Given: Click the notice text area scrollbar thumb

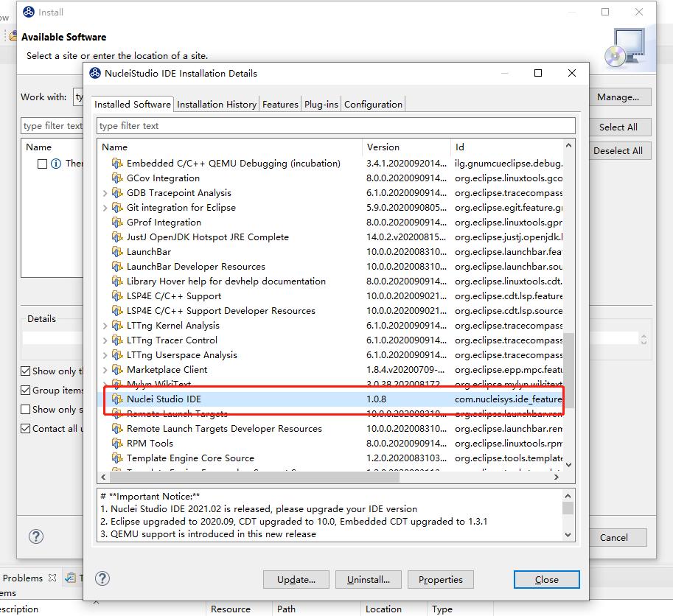Looking at the screenshot, I should [x=568, y=508].
